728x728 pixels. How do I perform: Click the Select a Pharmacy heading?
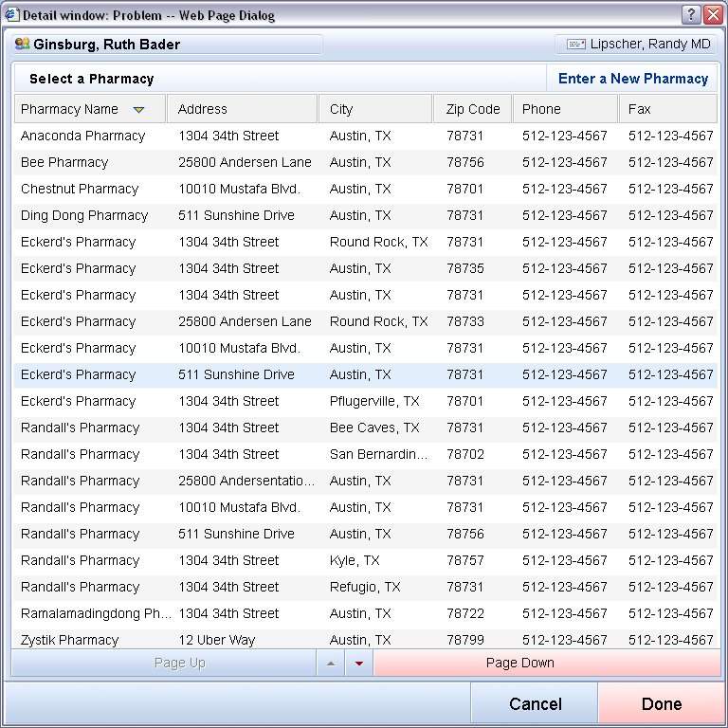91,79
